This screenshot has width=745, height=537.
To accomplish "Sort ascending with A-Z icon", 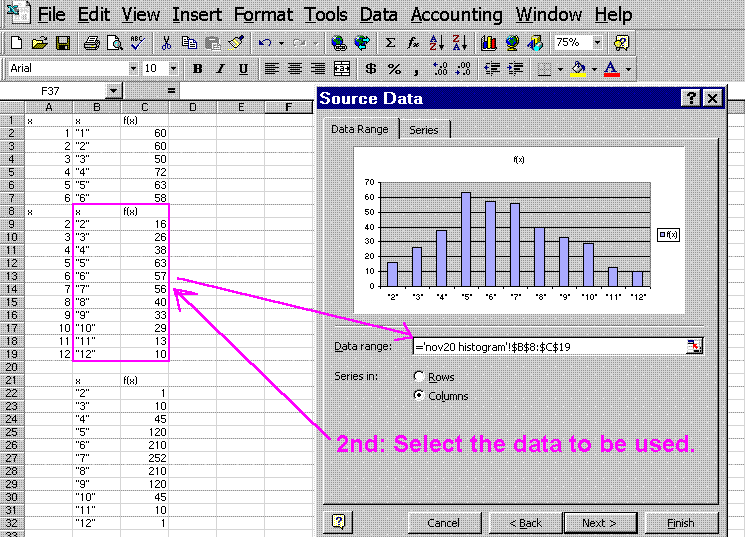I will pos(435,43).
